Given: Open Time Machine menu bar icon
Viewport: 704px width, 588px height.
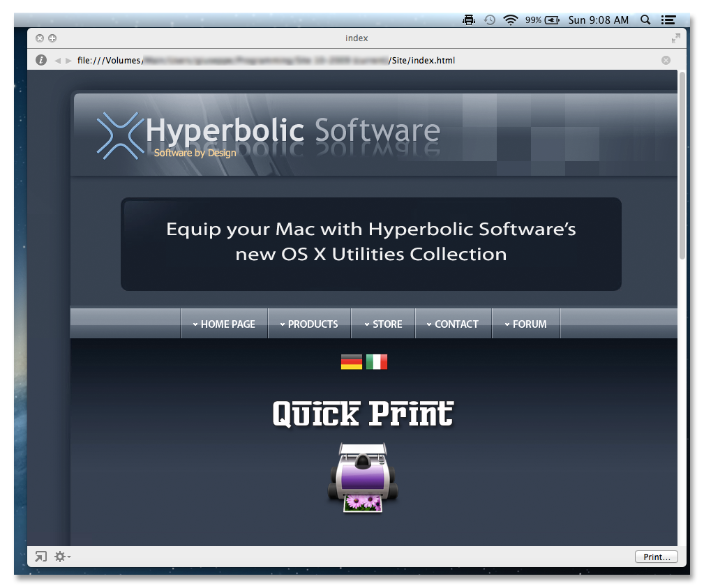Looking at the screenshot, I should pos(489,20).
